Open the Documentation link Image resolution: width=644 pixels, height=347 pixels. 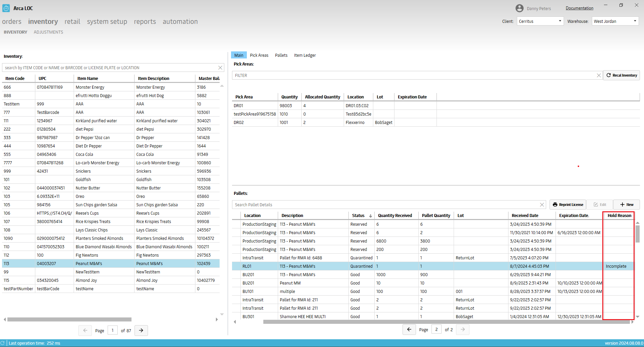[x=579, y=8]
